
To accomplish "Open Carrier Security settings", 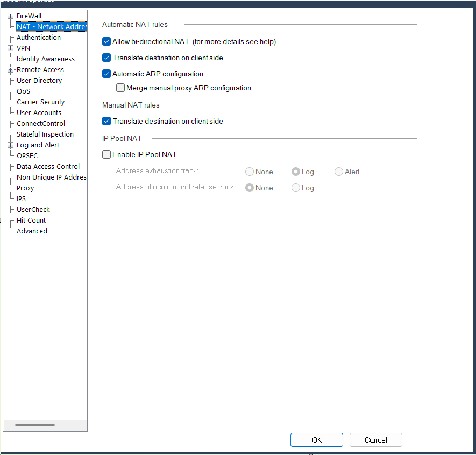I will (41, 102).
